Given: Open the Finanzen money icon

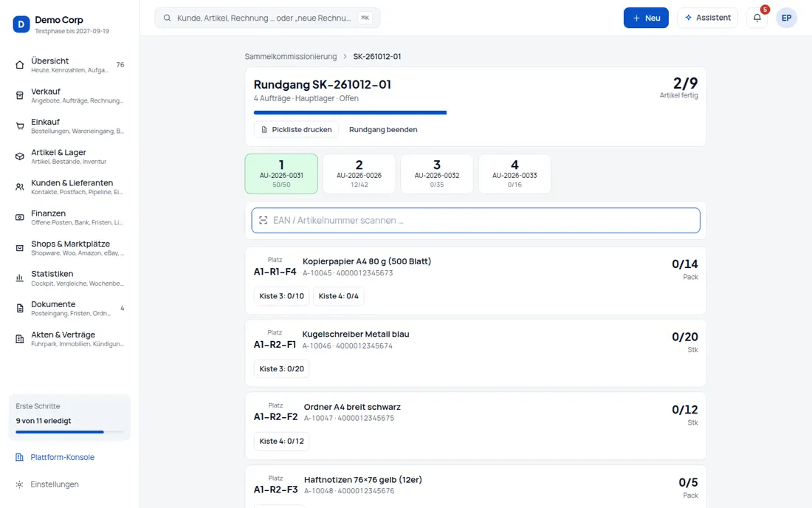Looking at the screenshot, I should (20, 218).
